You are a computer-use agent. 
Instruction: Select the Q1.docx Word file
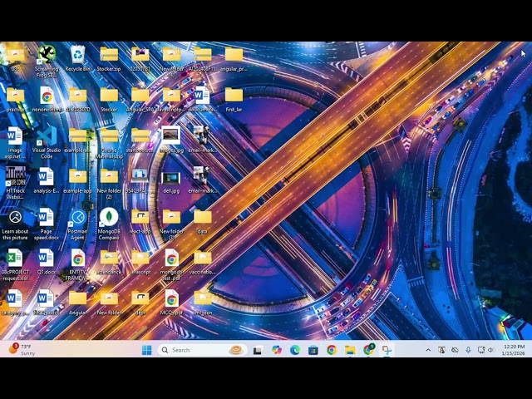click(46, 260)
